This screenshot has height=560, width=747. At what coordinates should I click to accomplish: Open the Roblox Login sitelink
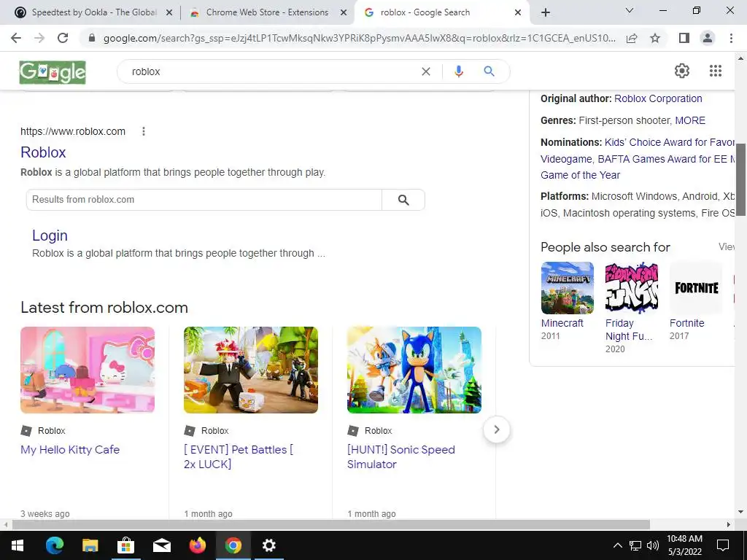click(50, 236)
